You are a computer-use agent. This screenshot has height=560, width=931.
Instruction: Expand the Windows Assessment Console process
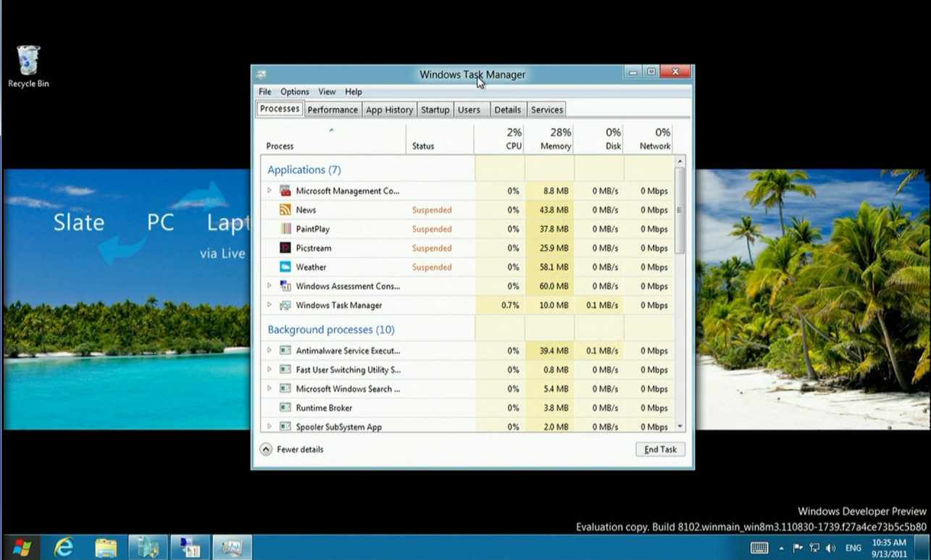pos(270,286)
